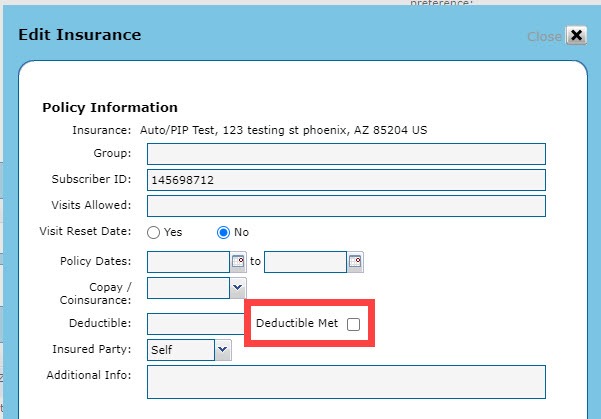Click the Policy Dates end date field
Image resolution: width=601 pixels, height=419 pixels.
point(305,262)
